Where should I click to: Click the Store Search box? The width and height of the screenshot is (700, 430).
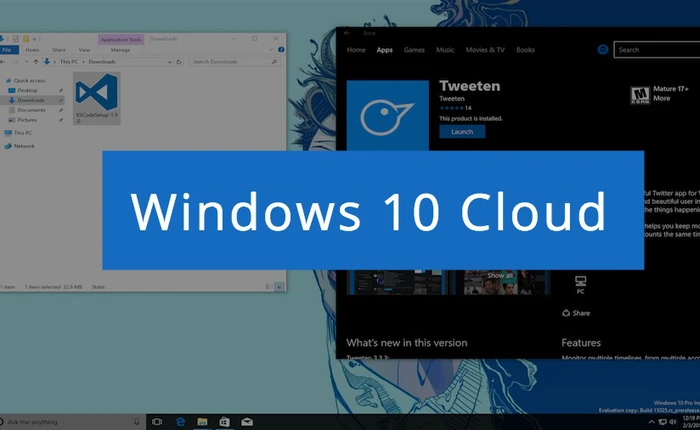coord(657,50)
